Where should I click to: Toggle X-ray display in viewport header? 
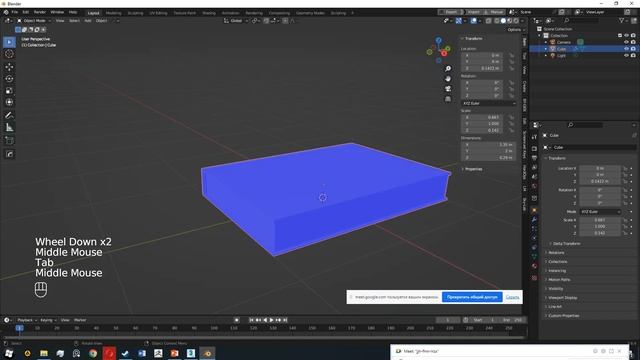coord(489,20)
